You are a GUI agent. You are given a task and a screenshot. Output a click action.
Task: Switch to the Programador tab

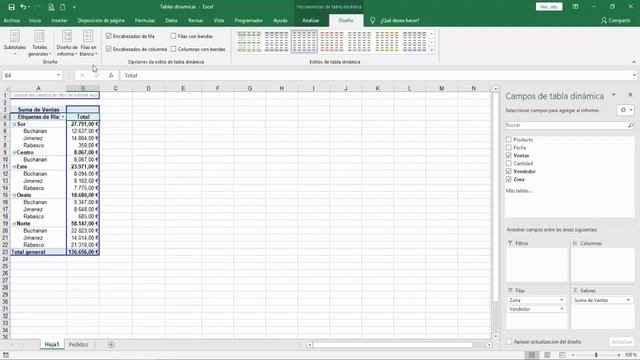point(249,20)
